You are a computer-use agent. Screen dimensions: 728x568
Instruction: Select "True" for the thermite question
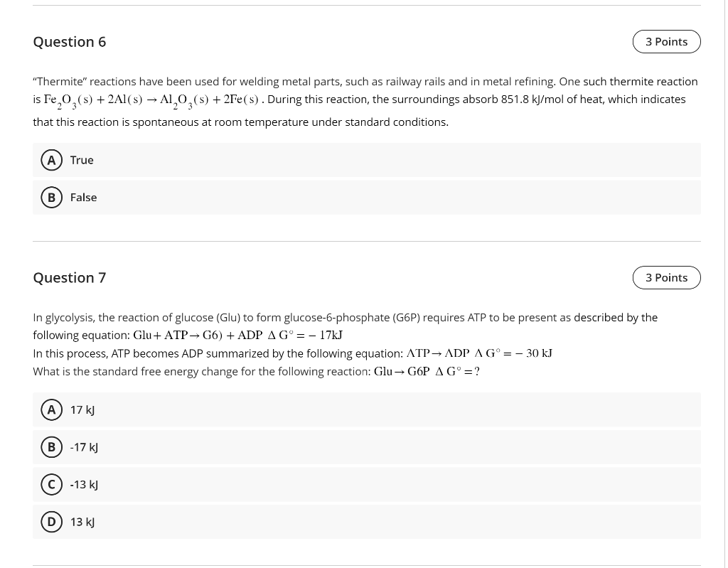coord(82,160)
